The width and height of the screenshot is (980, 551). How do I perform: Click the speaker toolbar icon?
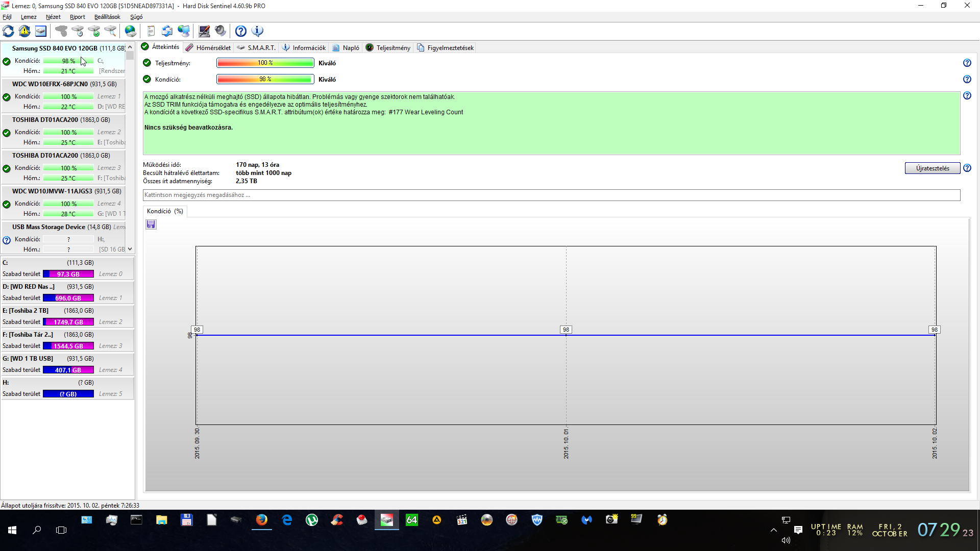click(x=220, y=31)
